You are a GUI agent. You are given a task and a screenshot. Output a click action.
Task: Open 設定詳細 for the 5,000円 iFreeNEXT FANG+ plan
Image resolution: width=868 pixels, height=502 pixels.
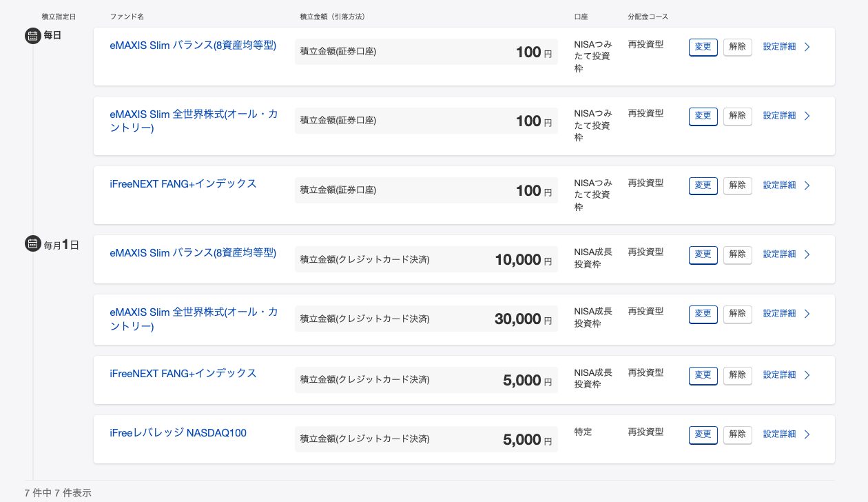[779, 375]
